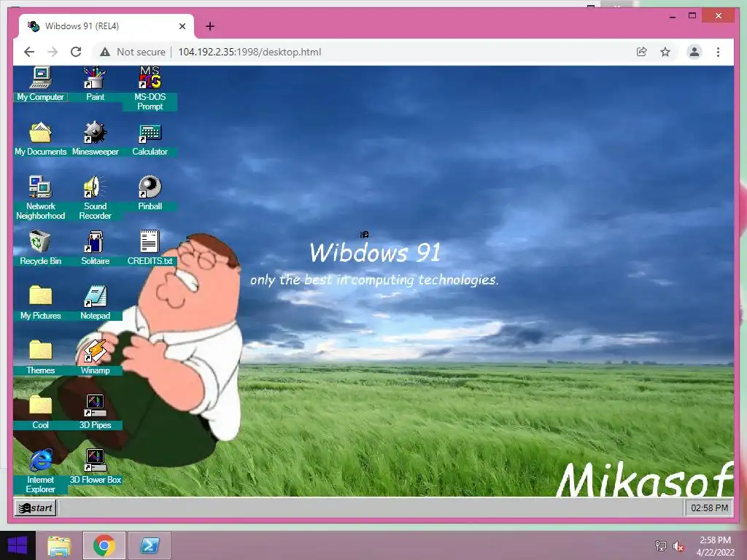This screenshot has height=560, width=747.
Task: Share this page via share icon
Action: (x=642, y=52)
